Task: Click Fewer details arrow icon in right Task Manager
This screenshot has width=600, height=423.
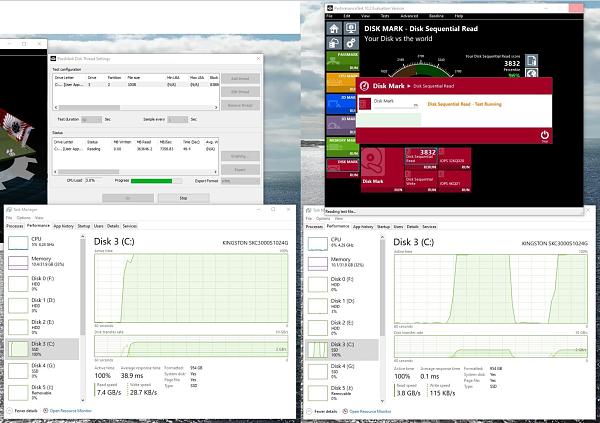Action: coord(309,411)
